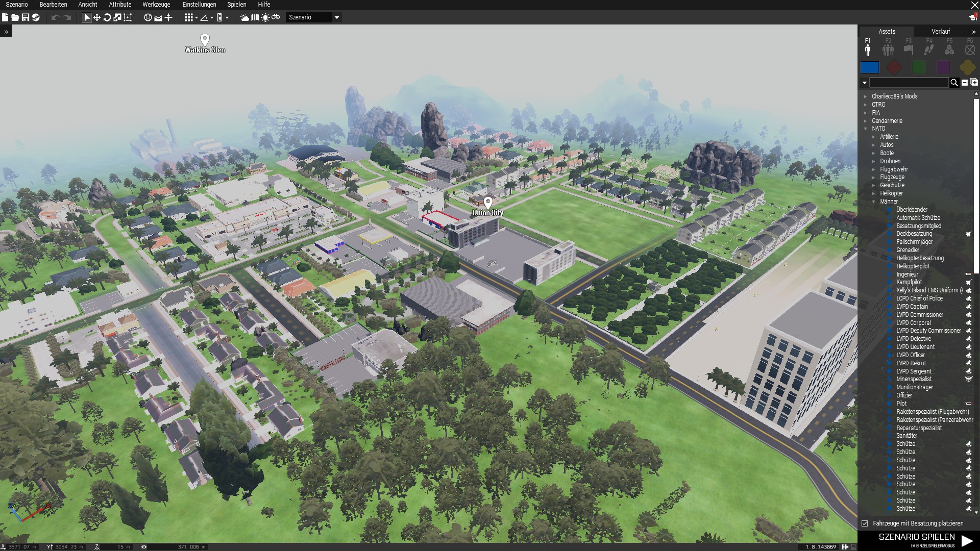Collapse the NATO faction tree node
This screenshot has width=980, height=551.
point(866,129)
